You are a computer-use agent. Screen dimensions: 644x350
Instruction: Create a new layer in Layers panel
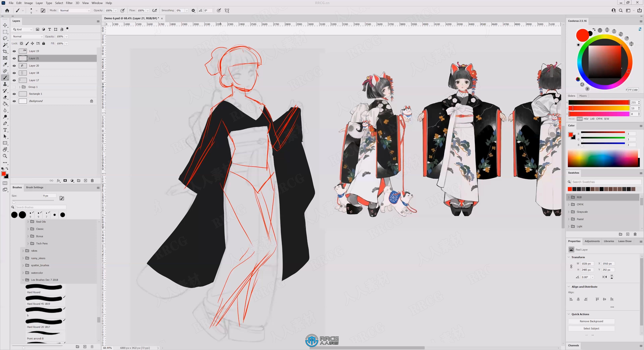pyautogui.click(x=86, y=181)
